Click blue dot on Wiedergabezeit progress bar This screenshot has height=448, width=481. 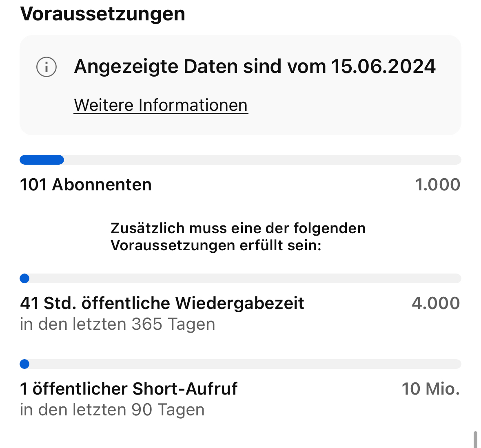(x=24, y=278)
